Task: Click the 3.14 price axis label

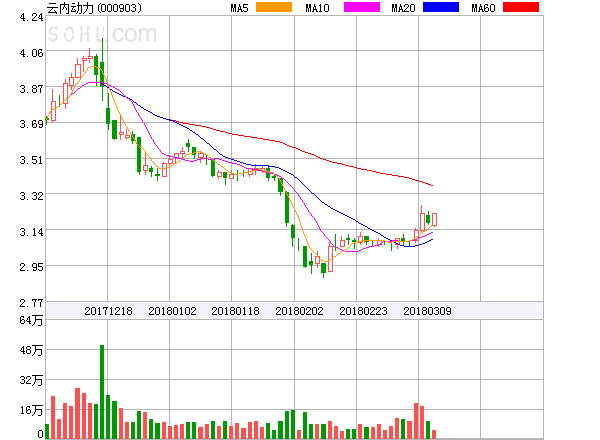Action: click(31, 232)
